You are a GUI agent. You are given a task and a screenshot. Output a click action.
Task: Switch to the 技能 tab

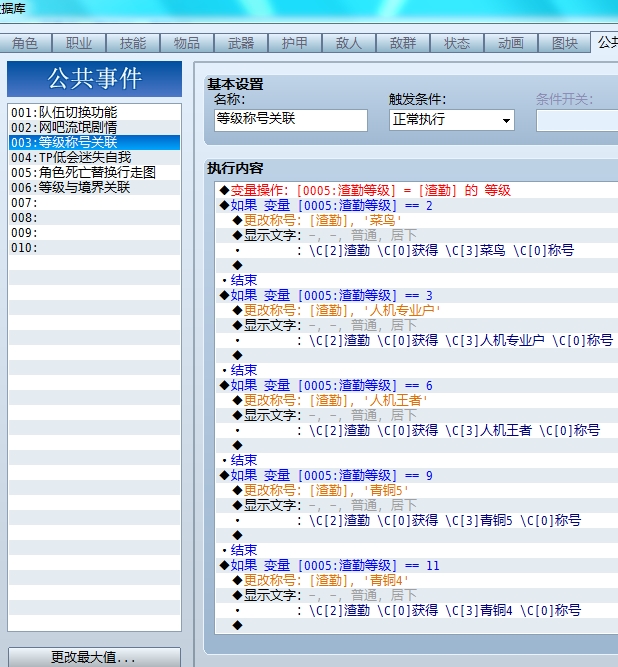pos(133,43)
